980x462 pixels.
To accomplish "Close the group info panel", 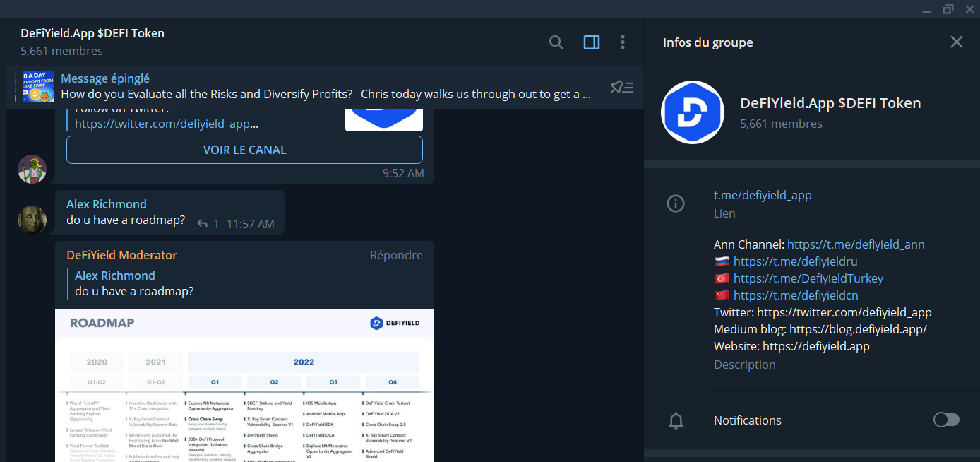I will (956, 42).
